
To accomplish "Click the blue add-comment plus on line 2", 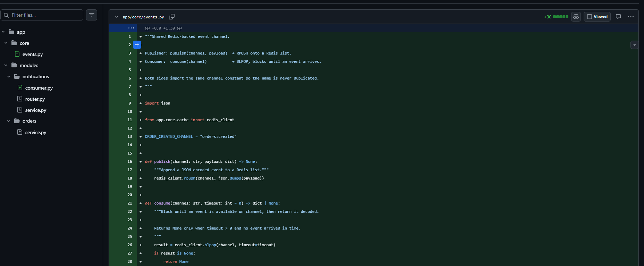I will pos(137,45).
